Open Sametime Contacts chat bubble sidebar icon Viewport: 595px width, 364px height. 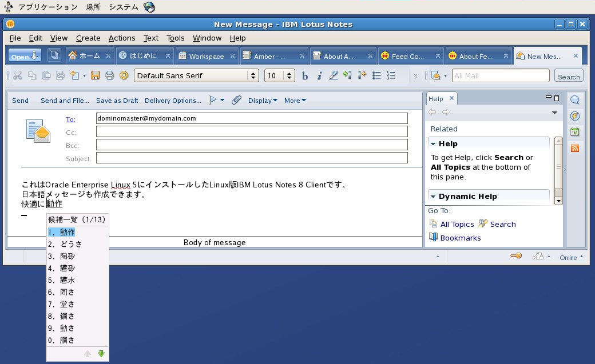575,100
